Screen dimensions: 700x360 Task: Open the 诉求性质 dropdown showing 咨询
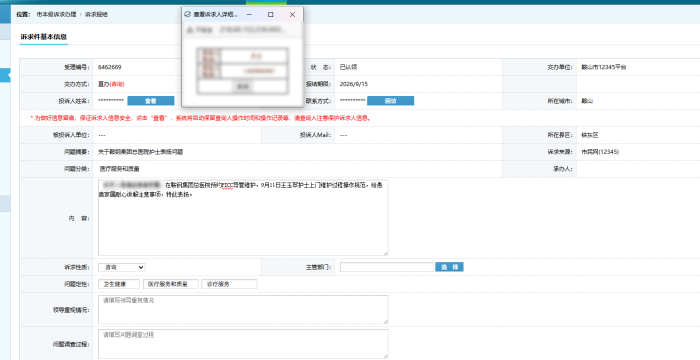121,267
